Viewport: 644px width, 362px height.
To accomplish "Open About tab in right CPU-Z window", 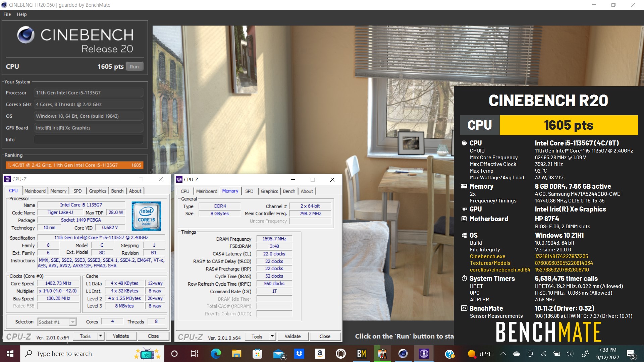I will tap(307, 191).
